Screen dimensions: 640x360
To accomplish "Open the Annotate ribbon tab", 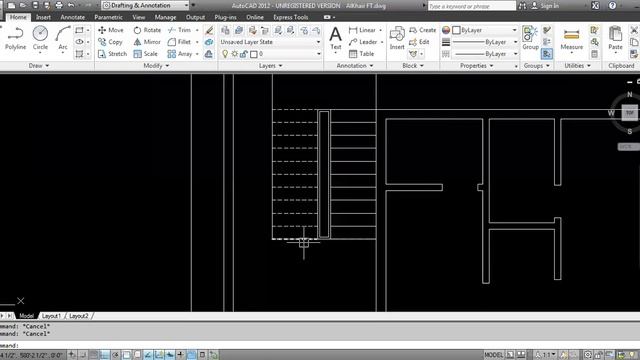I will (x=73, y=17).
